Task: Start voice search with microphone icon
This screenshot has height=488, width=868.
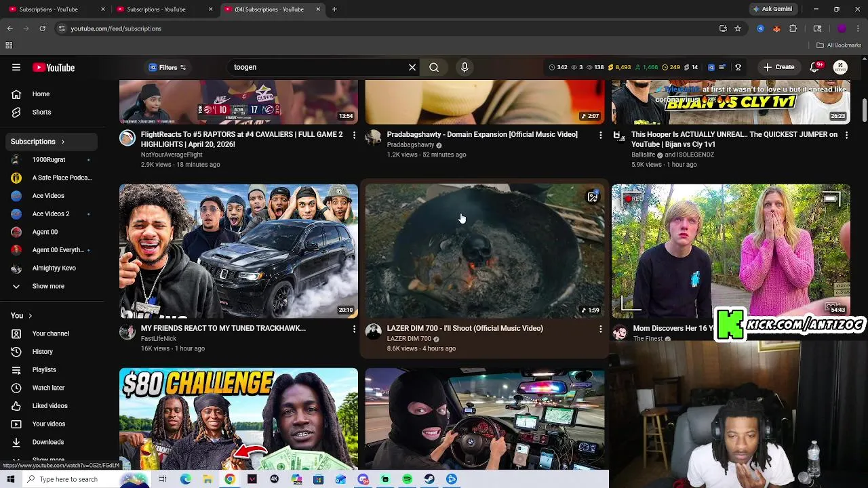Action: point(465,67)
